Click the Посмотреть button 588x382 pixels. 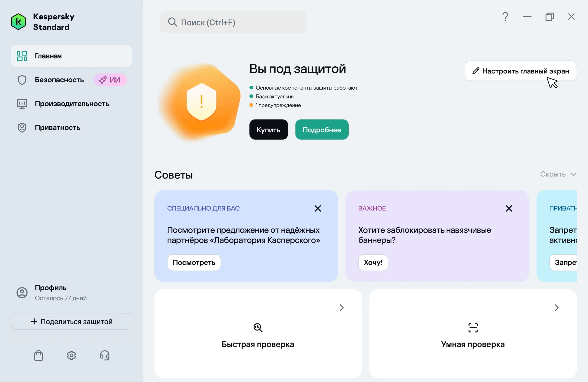(x=194, y=263)
